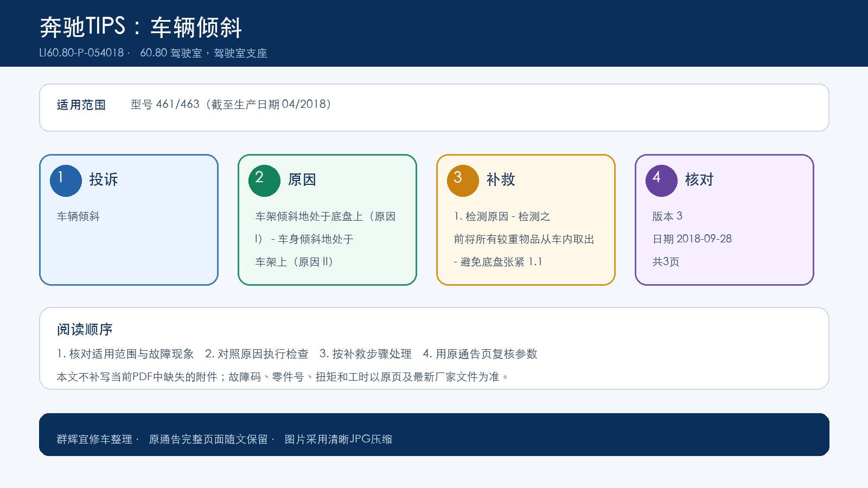Screen dimensions: 868x488
Task: Click the line - 避免底盘张紧 1.1
Action: (x=498, y=262)
